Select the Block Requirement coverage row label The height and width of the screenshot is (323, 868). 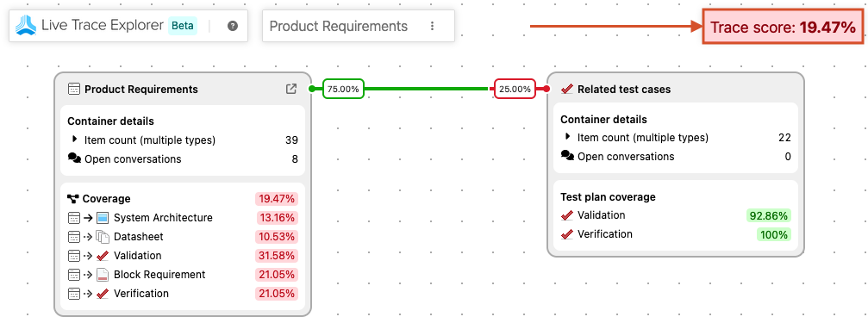[159, 274]
